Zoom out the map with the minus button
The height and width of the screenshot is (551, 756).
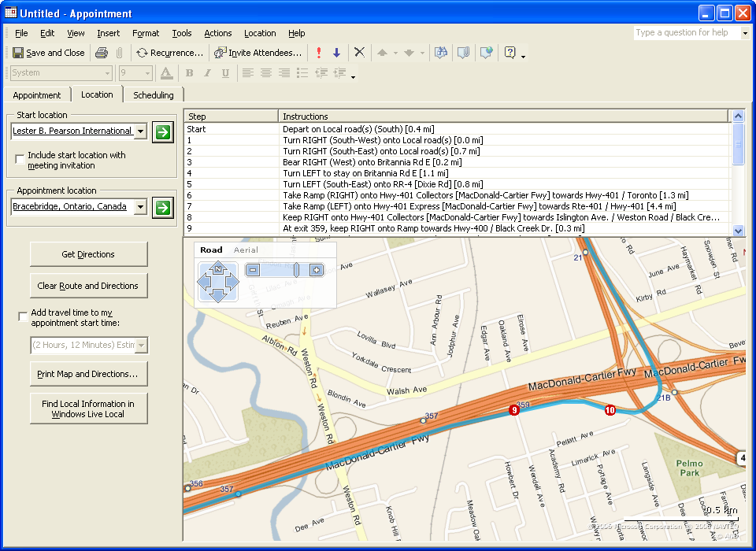pyautogui.click(x=253, y=270)
